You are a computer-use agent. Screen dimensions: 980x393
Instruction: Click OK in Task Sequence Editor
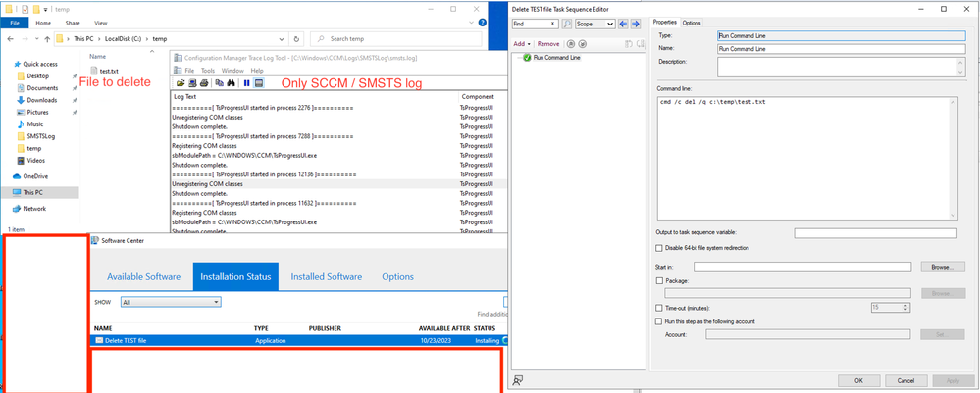point(858,380)
